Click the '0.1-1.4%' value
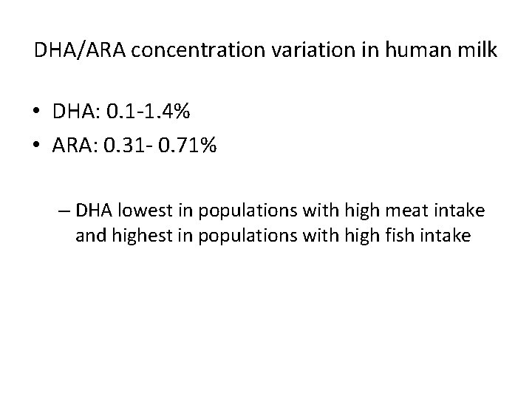This screenshot has width=532, height=399. coord(149,113)
